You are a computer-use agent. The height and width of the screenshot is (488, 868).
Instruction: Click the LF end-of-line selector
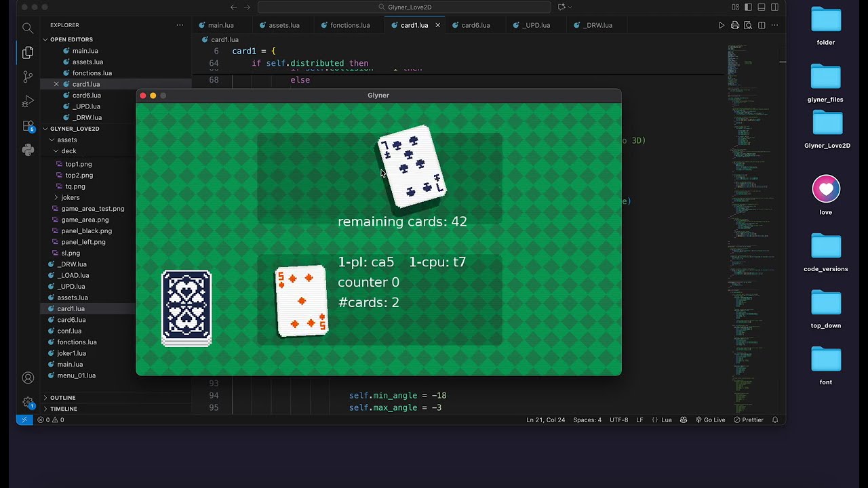(639, 420)
